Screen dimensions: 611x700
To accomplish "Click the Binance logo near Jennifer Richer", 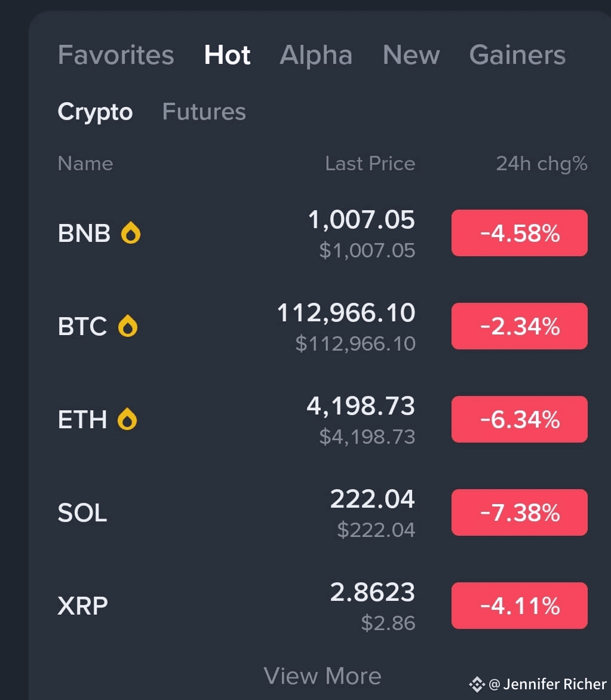I will [x=477, y=684].
